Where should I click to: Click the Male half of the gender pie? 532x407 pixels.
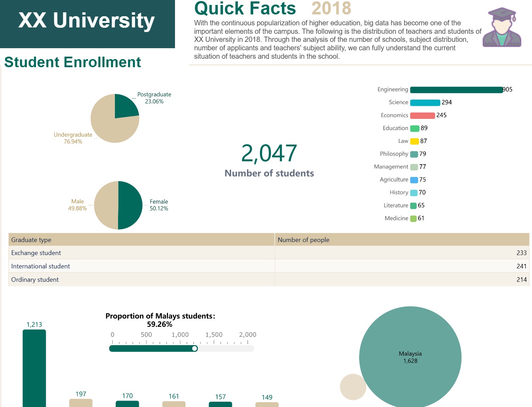tap(106, 205)
